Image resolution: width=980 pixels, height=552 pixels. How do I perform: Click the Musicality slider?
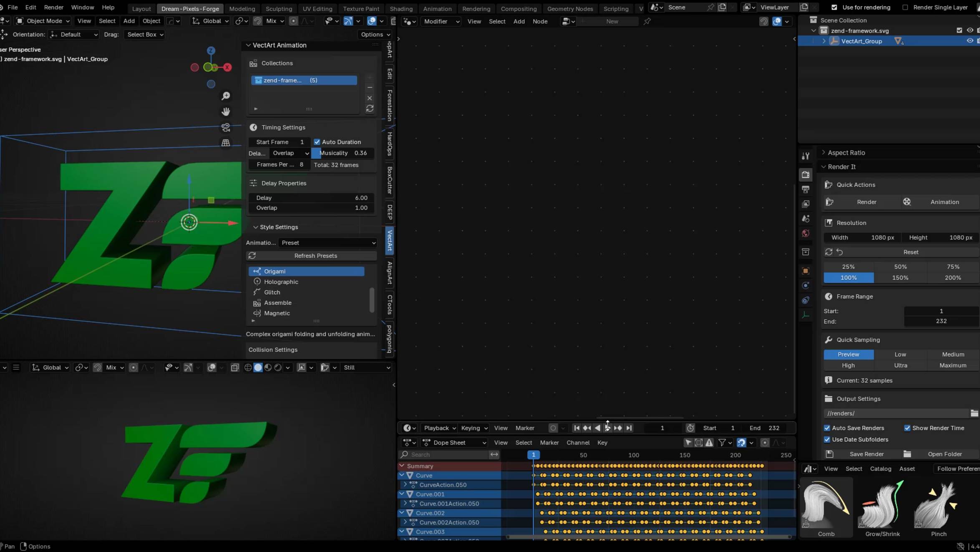pos(343,153)
